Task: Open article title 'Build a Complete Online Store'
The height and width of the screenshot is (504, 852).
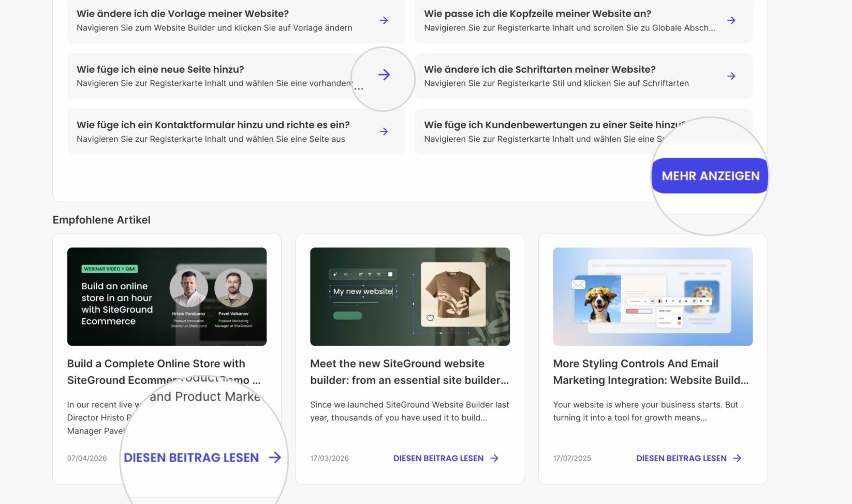Action: 164,372
